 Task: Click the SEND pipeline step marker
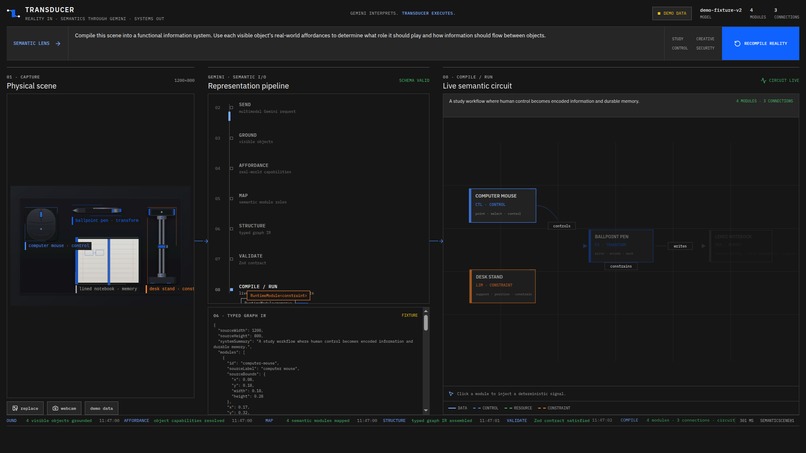pos(231,107)
